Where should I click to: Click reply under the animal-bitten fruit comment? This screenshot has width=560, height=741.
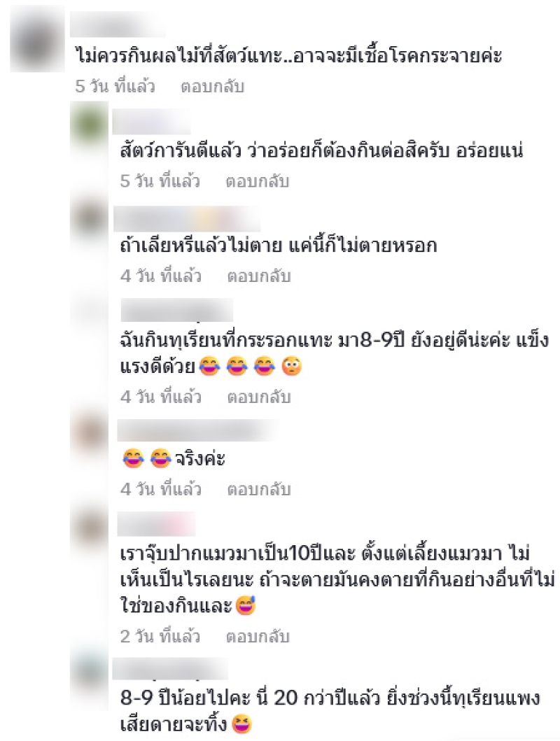coord(213,87)
